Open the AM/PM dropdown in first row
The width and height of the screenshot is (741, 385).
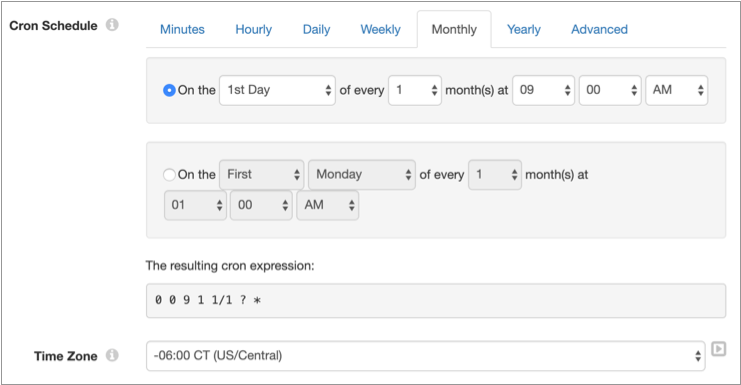677,90
